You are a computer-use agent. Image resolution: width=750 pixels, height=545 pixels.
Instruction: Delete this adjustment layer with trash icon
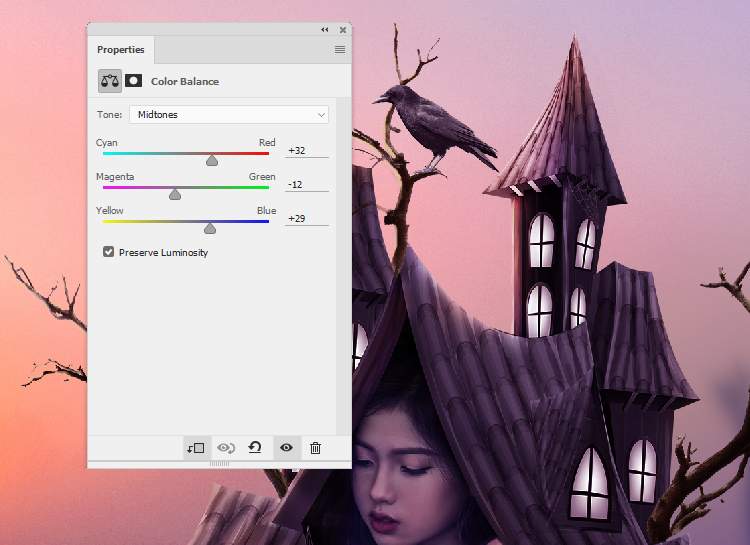click(315, 448)
